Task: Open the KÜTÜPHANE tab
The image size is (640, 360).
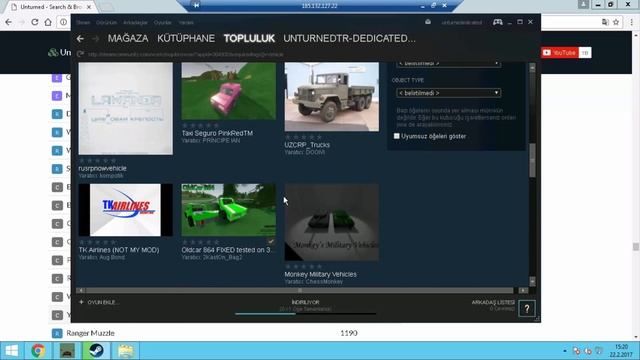Action: [x=186, y=38]
